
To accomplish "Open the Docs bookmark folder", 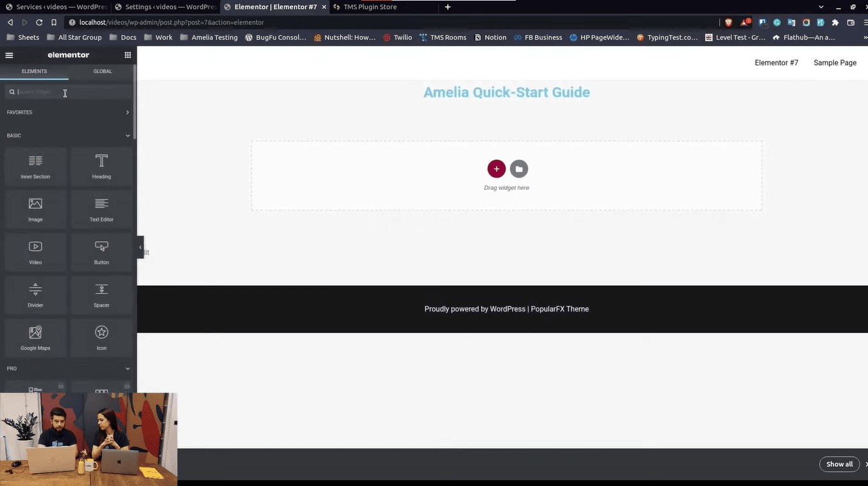I will [x=123, y=37].
